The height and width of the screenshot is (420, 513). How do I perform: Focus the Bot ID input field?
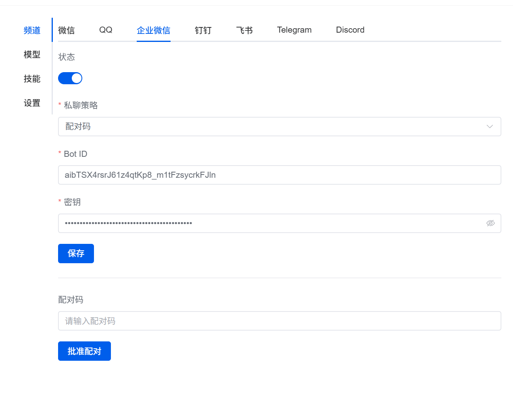[279, 175]
